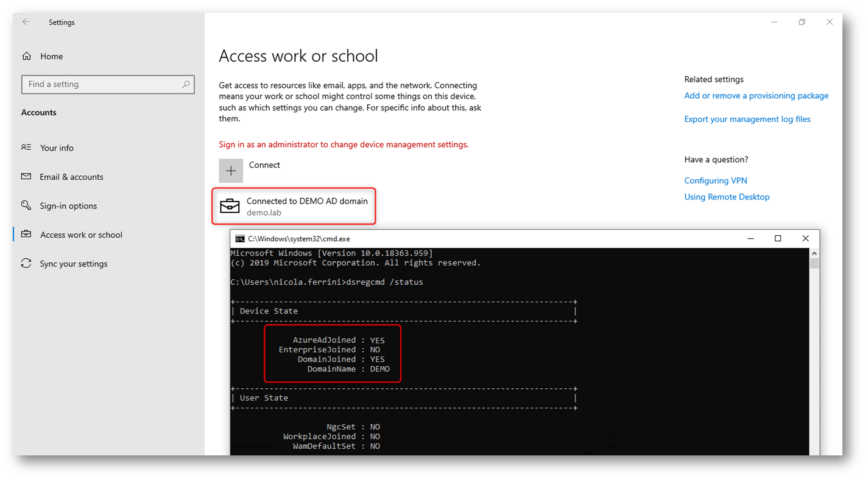Restore down the Settings window
Viewport: 868px width, 481px height.
click(x=802, y=22)
